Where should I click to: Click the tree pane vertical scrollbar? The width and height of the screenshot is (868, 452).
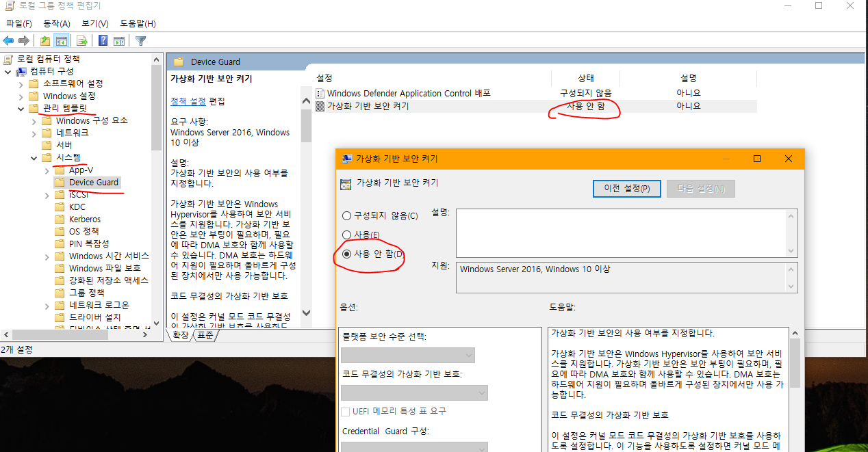(x=157, y=190)
